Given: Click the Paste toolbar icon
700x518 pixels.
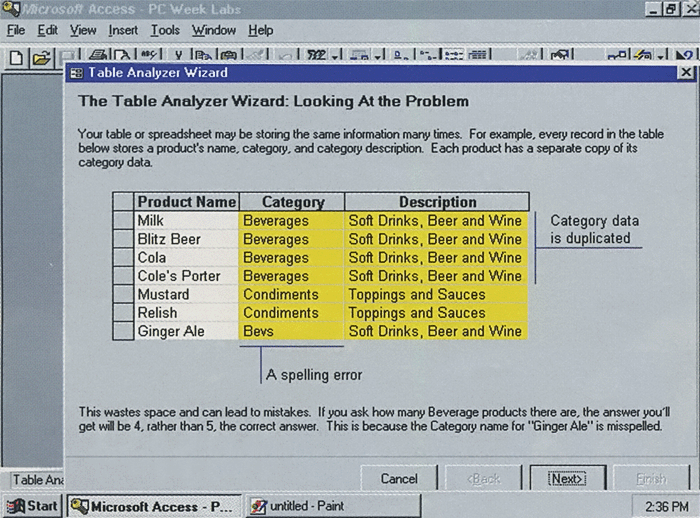Looking at the screenshot, I should 229,58.
